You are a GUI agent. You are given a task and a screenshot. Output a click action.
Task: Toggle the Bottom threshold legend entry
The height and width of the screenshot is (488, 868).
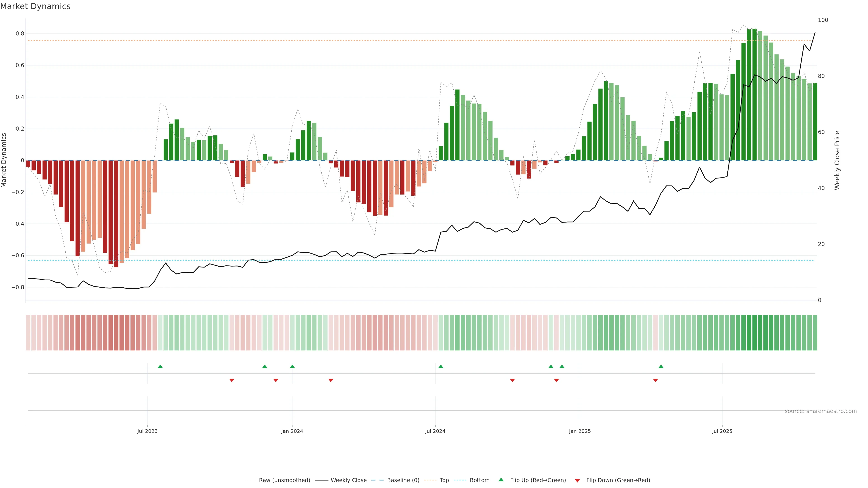479,480
